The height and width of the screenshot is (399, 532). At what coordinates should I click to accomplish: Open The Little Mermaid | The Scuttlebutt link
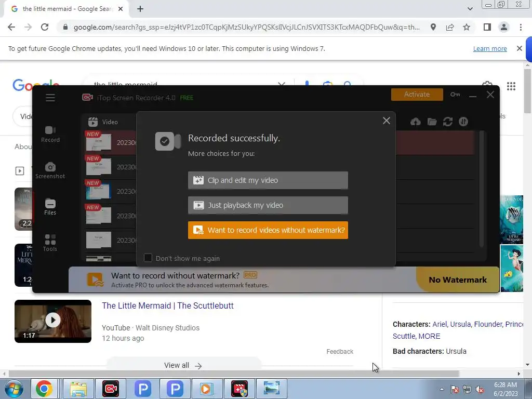(x=168, y=305)
